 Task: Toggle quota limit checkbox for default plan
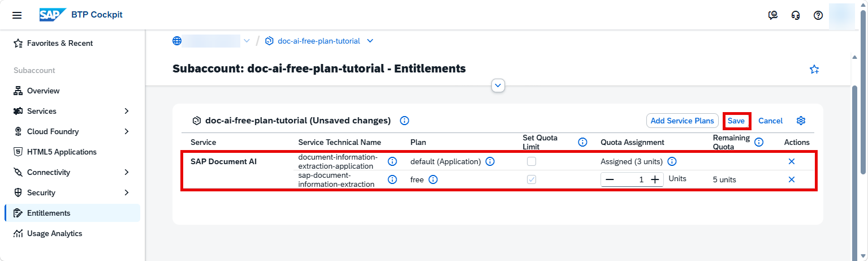(532, 161)
